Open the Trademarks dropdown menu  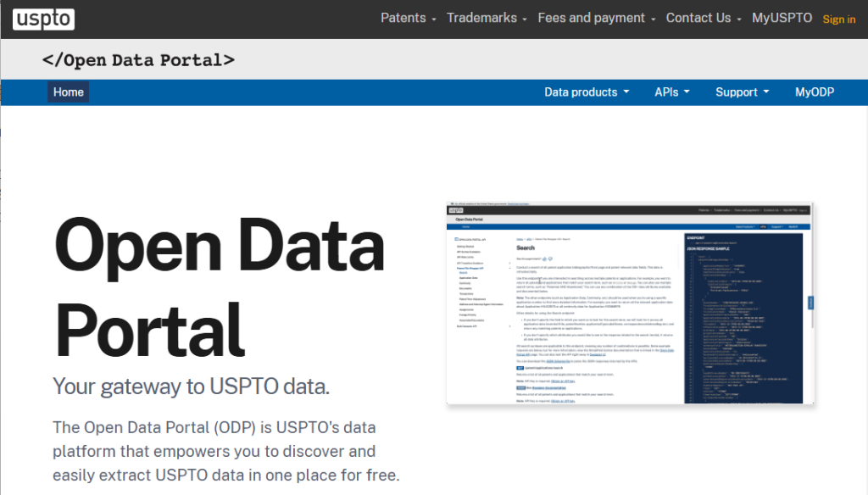(x=487, y=18)
